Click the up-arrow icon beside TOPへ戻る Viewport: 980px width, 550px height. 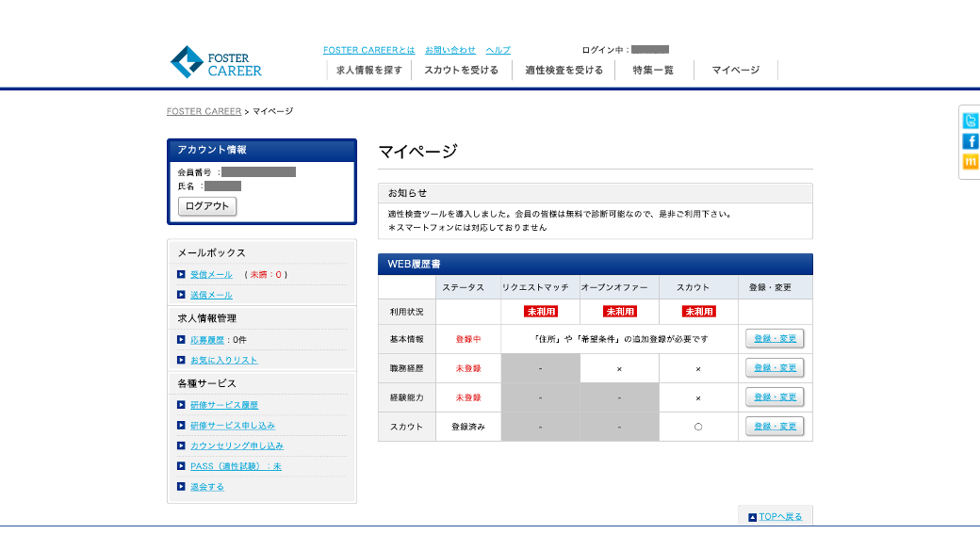(x=752, y=517)
